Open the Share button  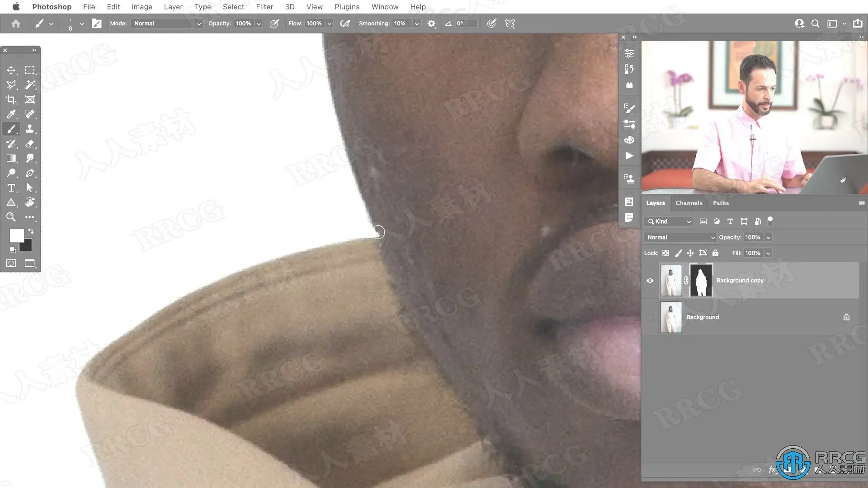click(x=858, y=23)
